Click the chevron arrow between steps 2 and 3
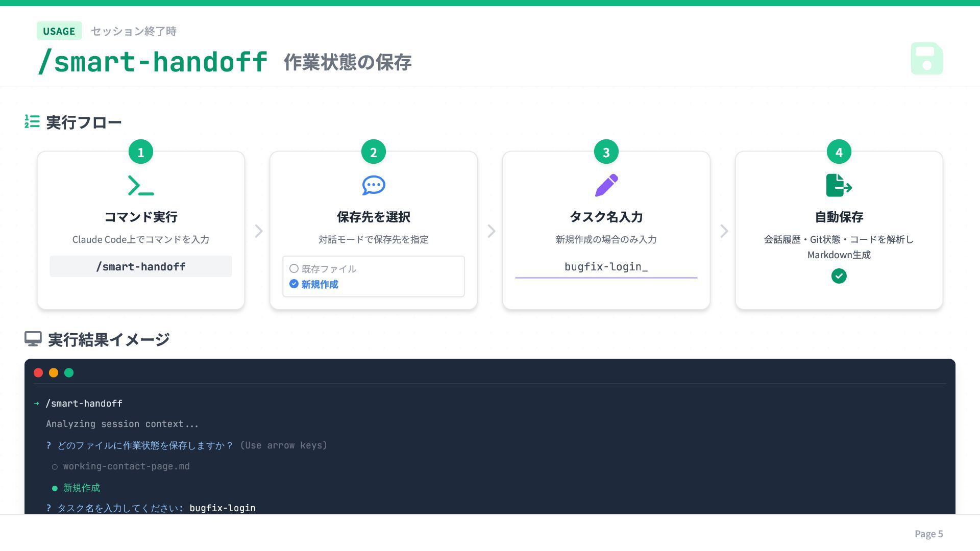 [x=491, y=231]
